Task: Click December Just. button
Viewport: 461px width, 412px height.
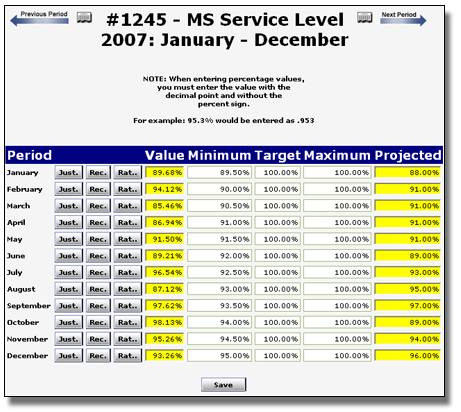Action: 68,356
